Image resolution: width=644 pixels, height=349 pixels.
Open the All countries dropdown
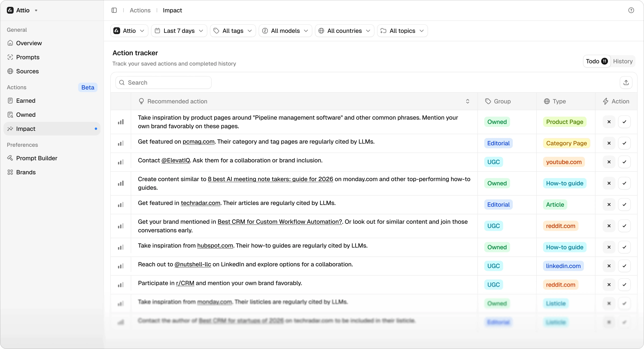click(345, 31)
